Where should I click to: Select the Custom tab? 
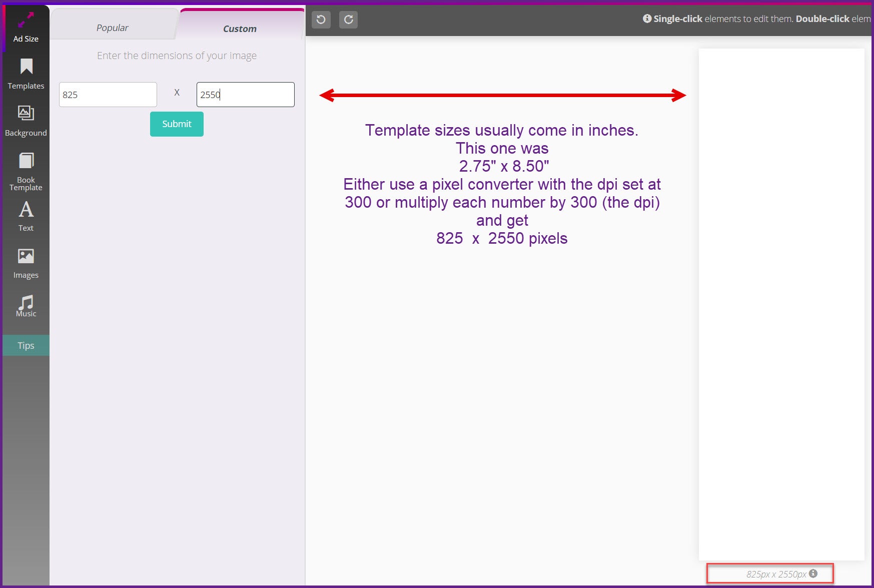(240, 29)
